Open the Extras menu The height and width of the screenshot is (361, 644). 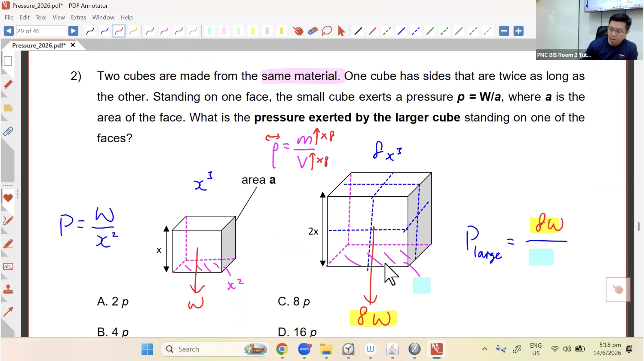coord(79,17)
